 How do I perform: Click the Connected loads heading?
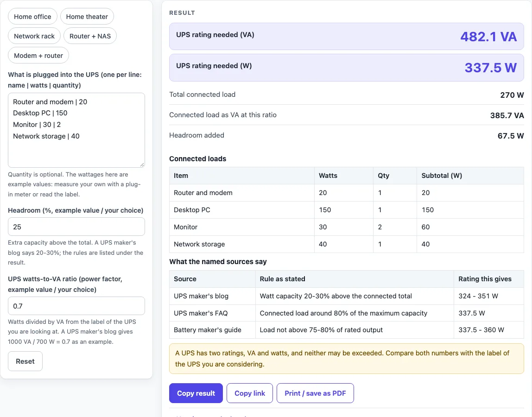point(198,159)
